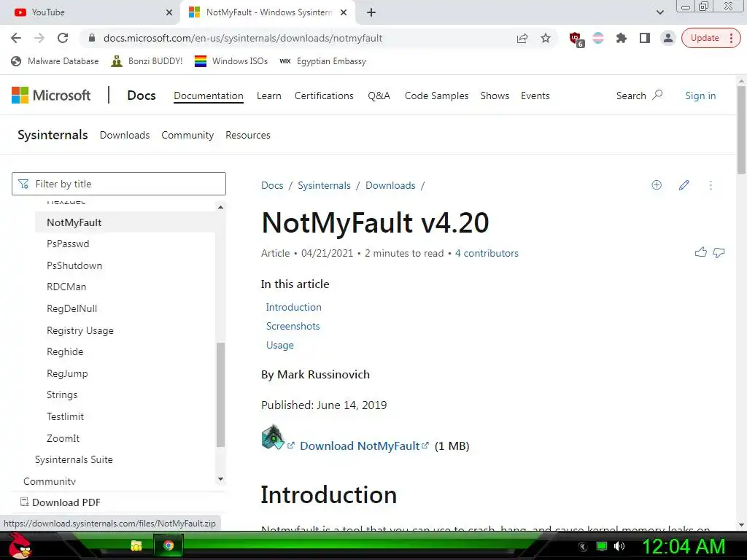This screenshot has height=560, width=747.
Task: Open Malware Database bookmark
Action: click(x=55, y=61)
